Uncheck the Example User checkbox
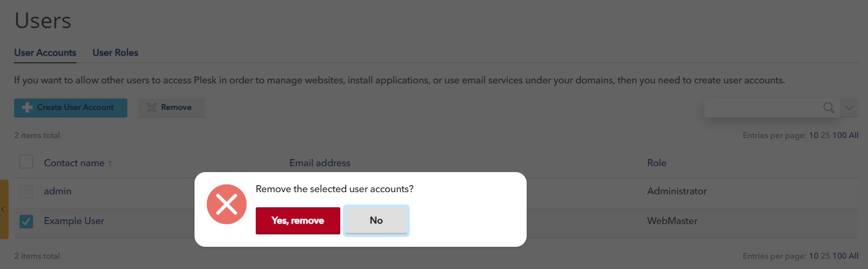This screenshot has width=868, height=269. tap(26, 221)
